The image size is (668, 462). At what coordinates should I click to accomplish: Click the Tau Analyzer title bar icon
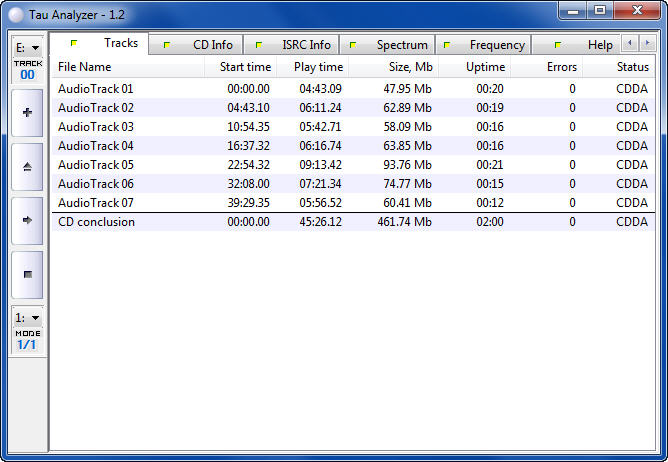click(x=14, y=12)
